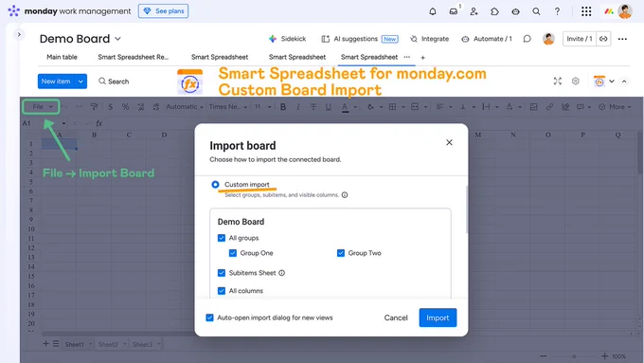This screenshot has height=363, width=644.
Task: Toggle the All columns checkbox
Action: pos(222,291)
